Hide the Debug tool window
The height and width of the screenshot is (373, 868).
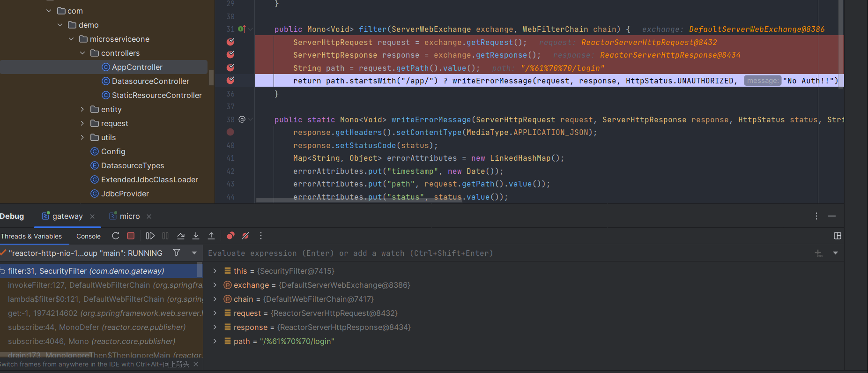click(832, 216)
